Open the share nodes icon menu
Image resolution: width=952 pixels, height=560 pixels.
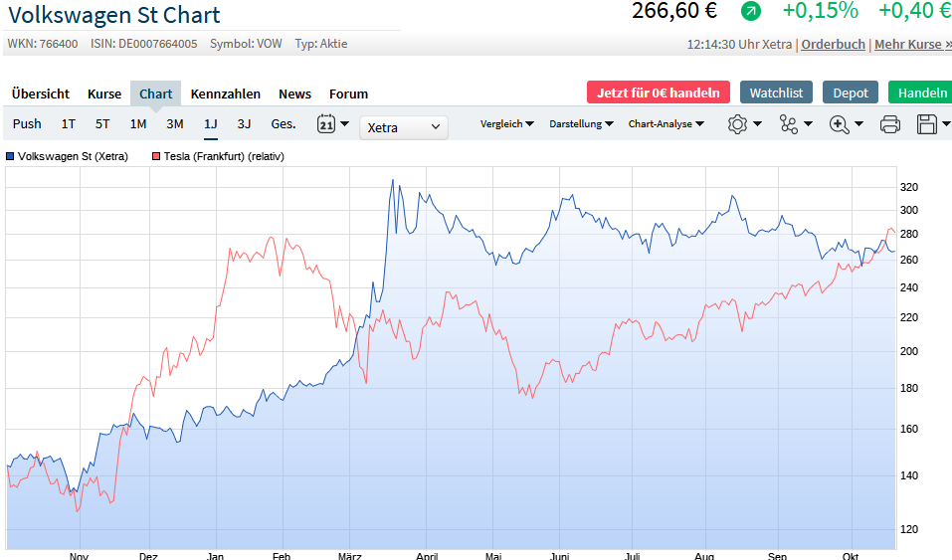pos(788,124)
